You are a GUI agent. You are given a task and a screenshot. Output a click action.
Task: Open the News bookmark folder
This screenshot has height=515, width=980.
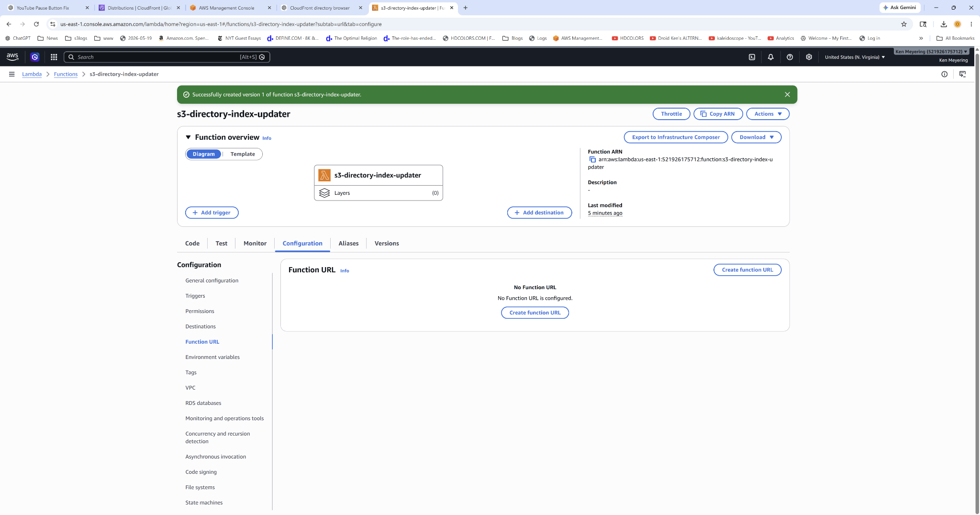pyautogui.click(x=47, y=38)
